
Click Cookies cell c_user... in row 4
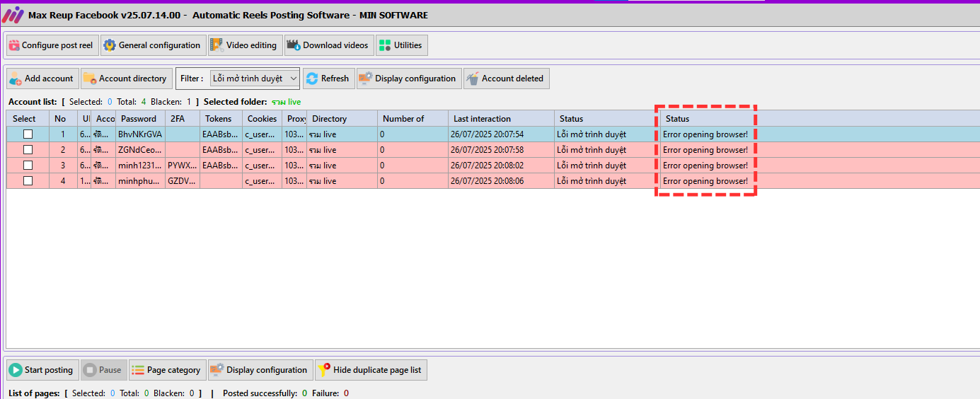[x=262, y=181]
